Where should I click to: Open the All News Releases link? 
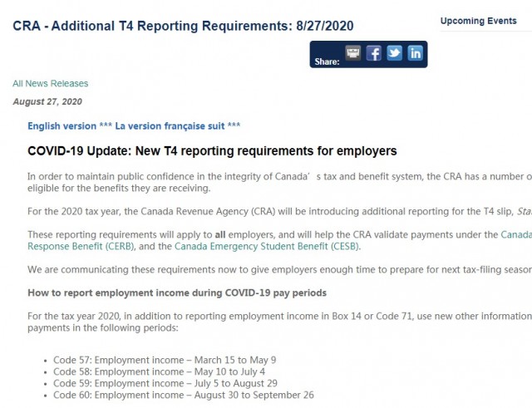tap(50, 83)
